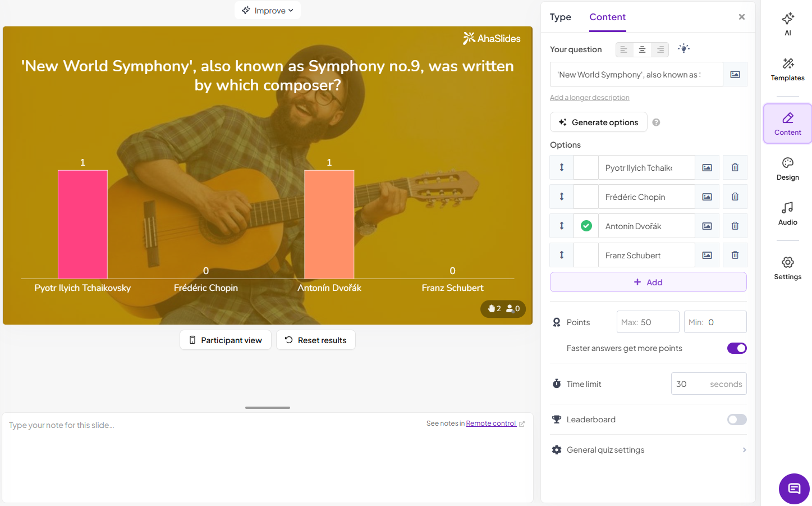Delete the Frédéric Chopin option
The image size is (812, 506).
735,197
